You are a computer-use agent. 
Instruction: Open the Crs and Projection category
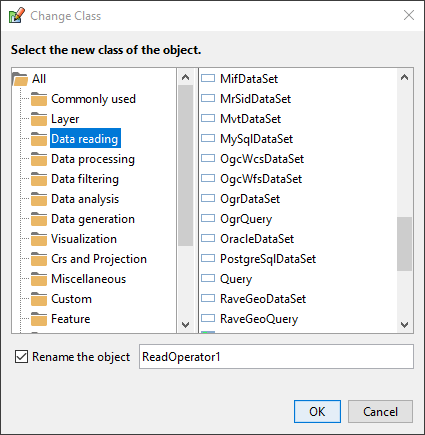click(99, 259)
